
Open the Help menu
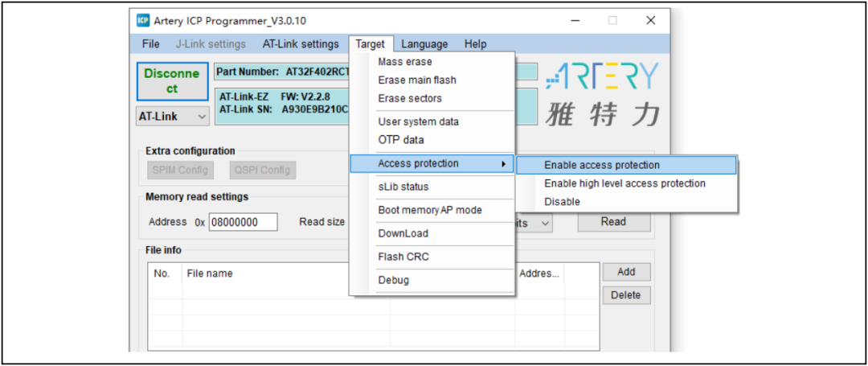[476, 43]
